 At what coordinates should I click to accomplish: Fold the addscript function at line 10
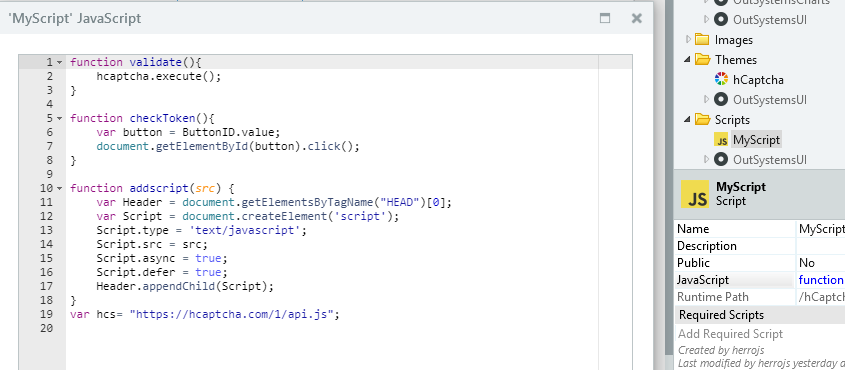coord(59,189)
